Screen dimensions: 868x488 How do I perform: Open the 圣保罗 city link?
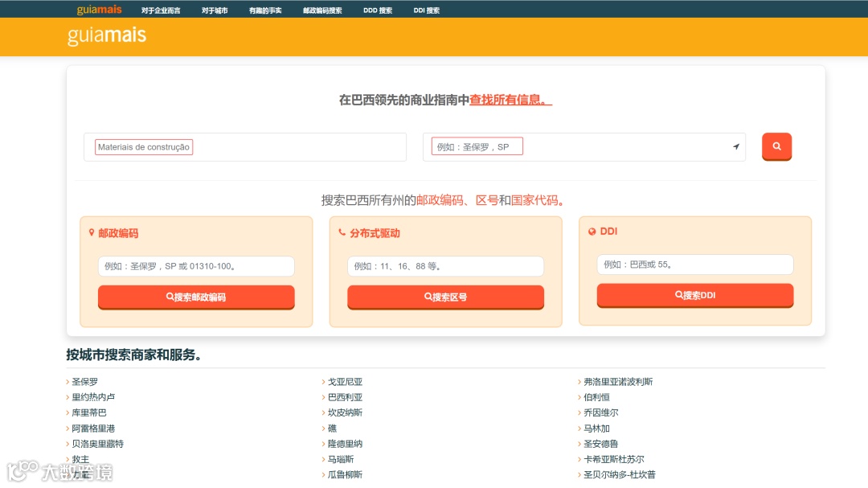84,382
